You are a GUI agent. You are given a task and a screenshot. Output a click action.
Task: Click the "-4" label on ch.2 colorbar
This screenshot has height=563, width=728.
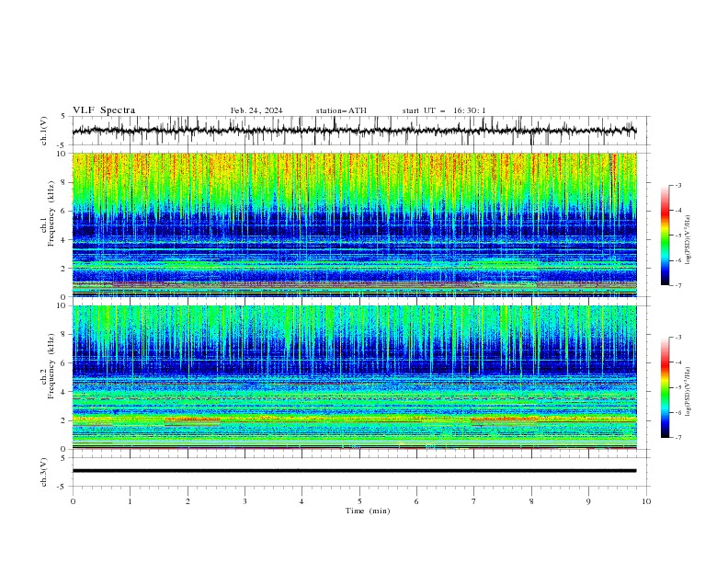click(x=677, y=362)
